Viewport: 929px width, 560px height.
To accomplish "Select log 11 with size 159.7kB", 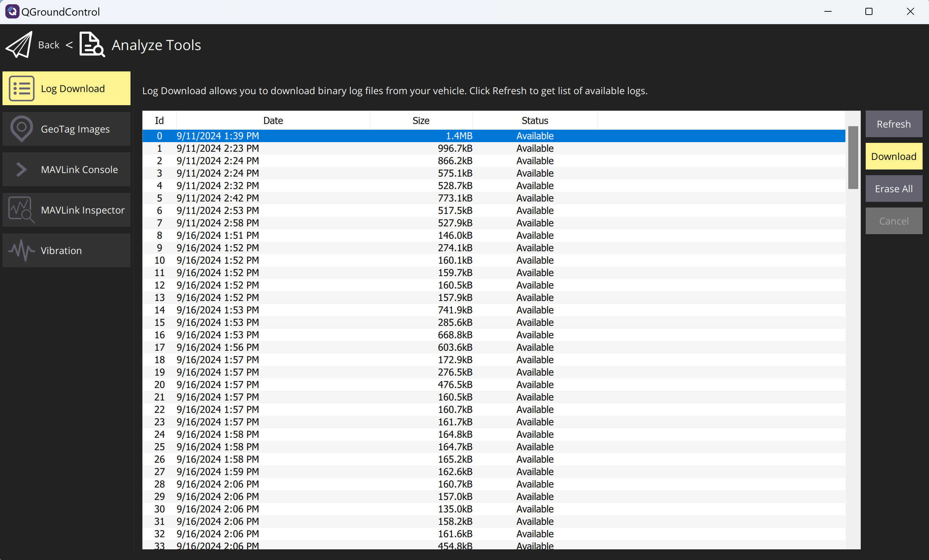I will [x=493, y=273].
